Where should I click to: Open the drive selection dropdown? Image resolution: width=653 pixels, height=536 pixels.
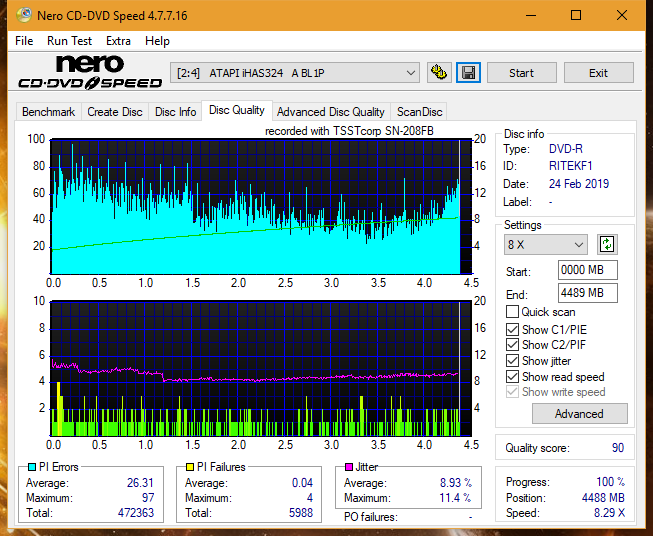tap(294, 73)
